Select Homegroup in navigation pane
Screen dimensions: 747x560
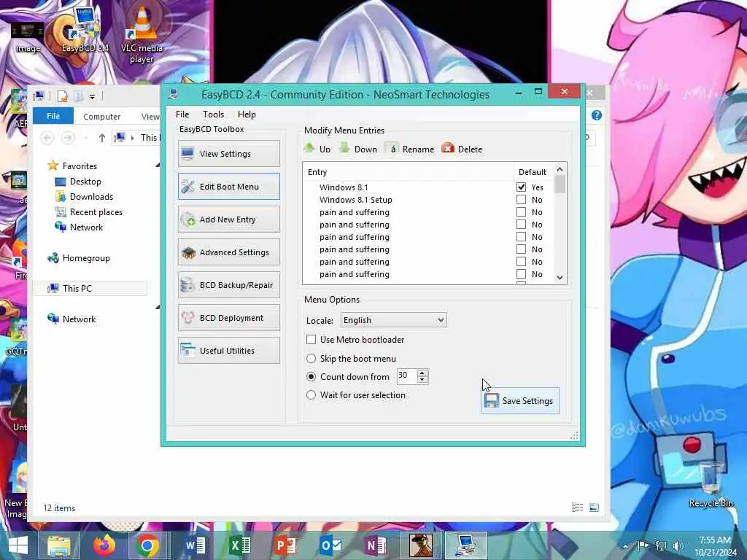[79, 258]
